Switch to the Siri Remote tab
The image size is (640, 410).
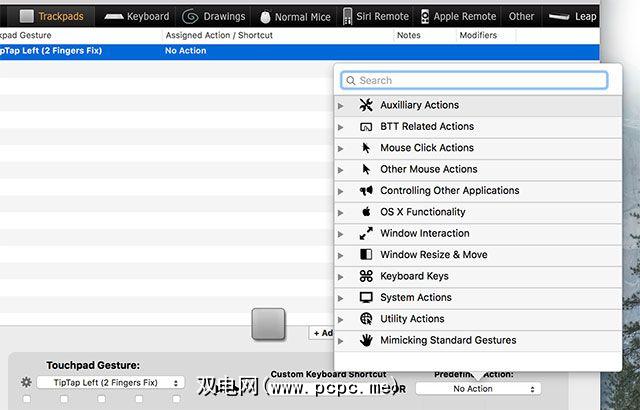pyautogui.click(x=376, y=16)
